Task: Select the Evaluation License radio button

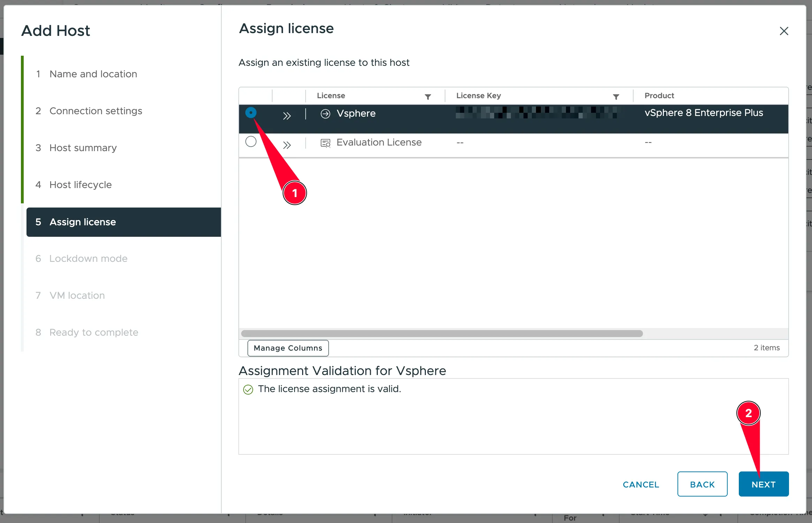Action: (x=251, y=142)
